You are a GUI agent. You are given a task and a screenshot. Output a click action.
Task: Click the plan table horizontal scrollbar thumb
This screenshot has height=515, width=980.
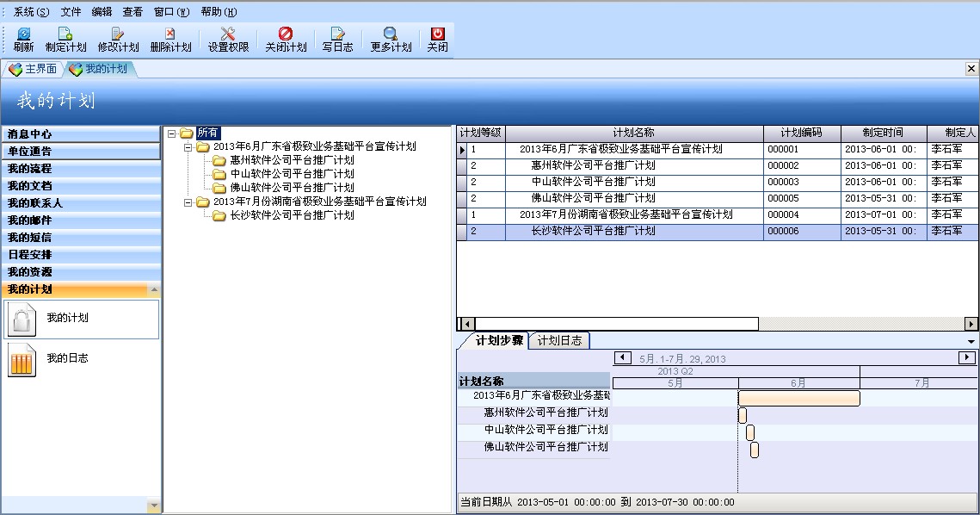coord(617,324)
